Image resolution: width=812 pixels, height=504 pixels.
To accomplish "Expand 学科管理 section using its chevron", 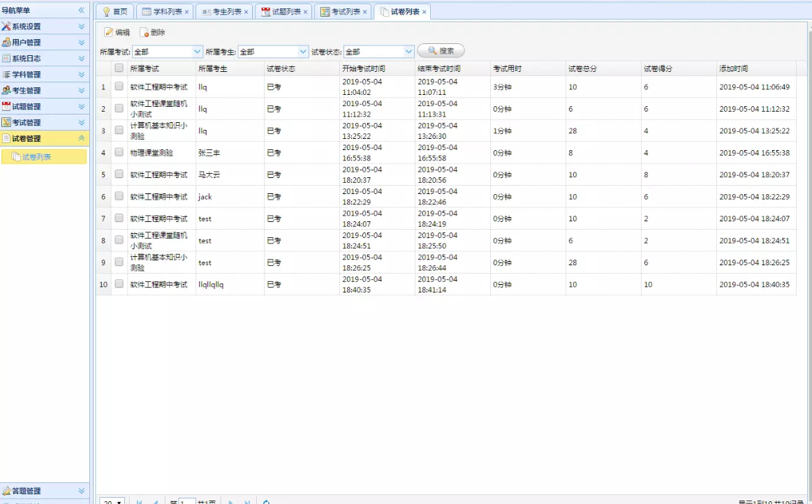I will [81, 75].
